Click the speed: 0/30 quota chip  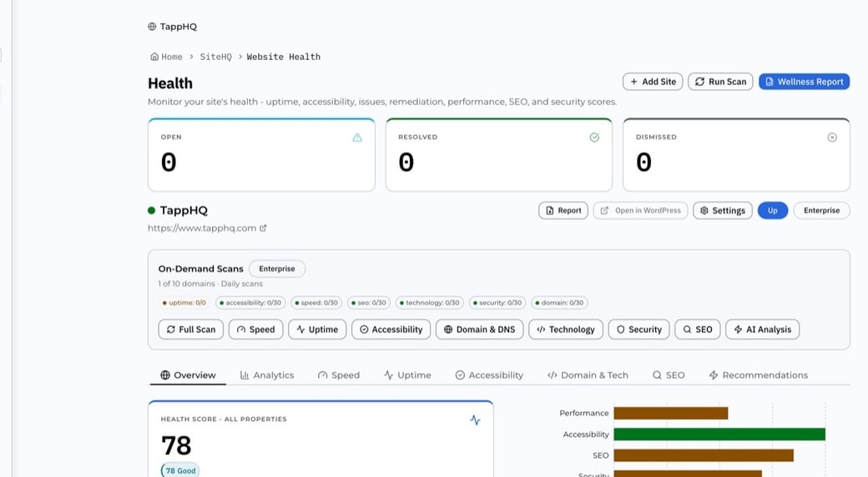[316, 303]
